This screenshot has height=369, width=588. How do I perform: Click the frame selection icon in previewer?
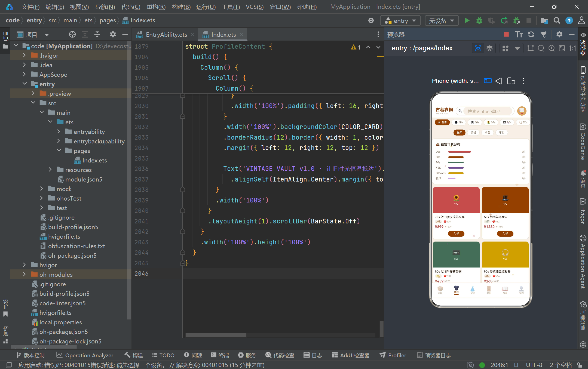[x=530, y=48]
